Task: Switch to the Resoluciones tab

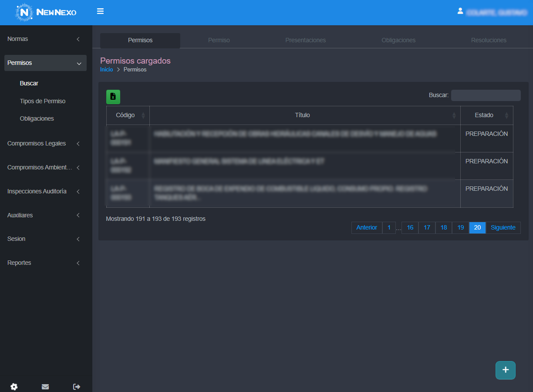Action: [x=489, y=40]
